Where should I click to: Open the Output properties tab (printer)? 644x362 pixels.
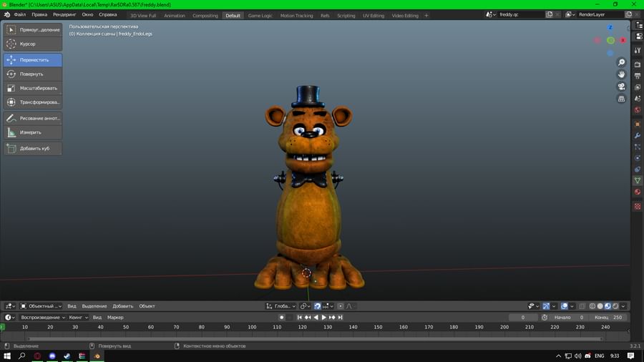pyautogui.click(x=638, y=76)
